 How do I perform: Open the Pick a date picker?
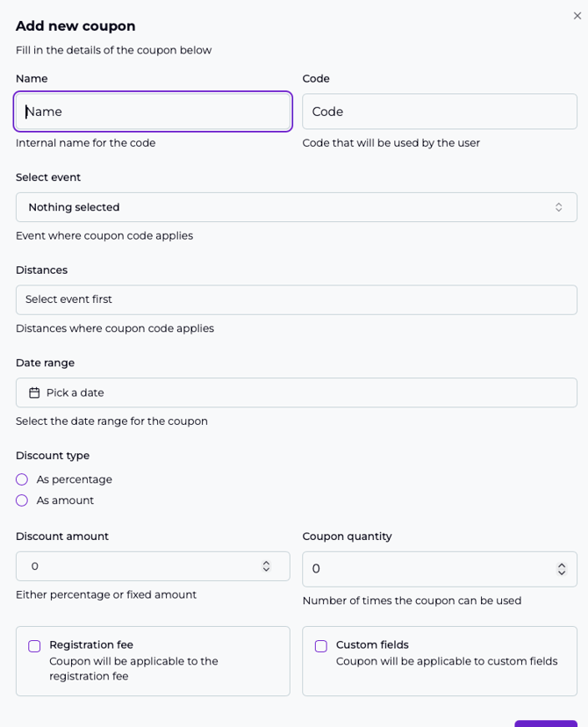coord(296,392)
